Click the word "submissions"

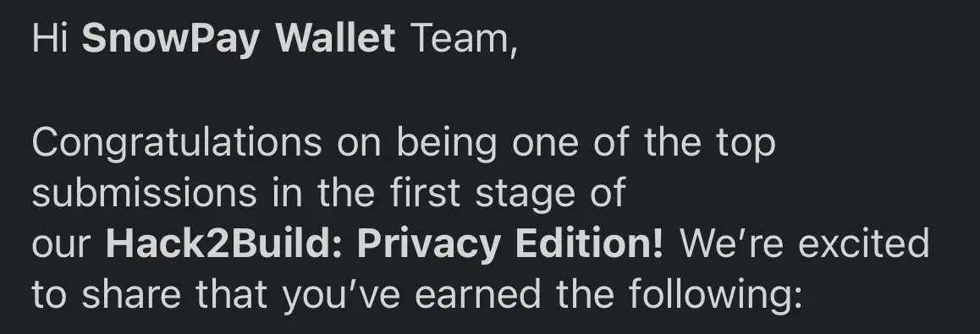(x=145, y=193)
